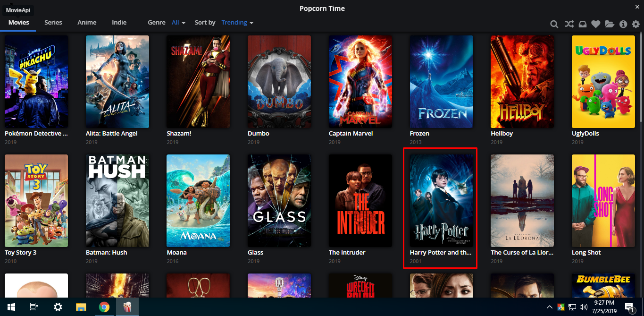Expand the Genre All dropdown
This screenshot has height=316, width=644.
[178, 22]
